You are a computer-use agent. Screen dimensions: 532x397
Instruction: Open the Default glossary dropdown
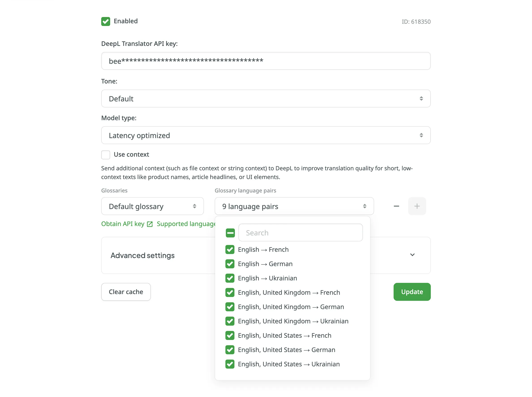152,206
